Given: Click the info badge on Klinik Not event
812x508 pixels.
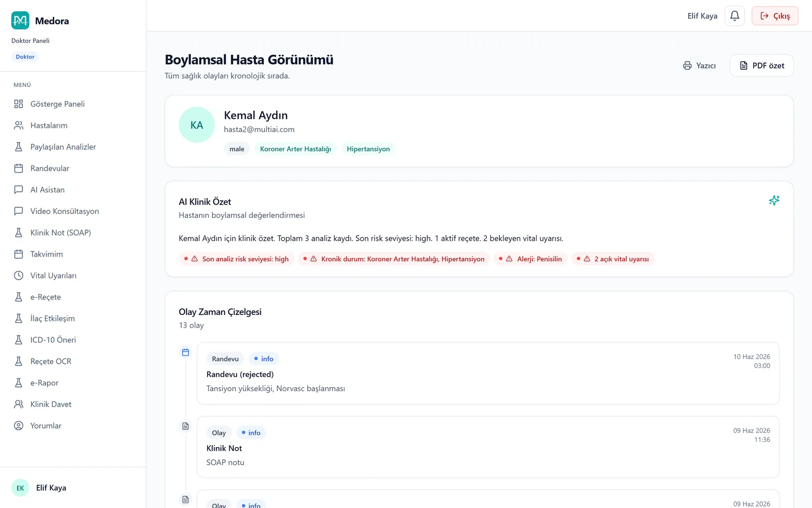Looking at the screenshot, I should tap(251, 433).
